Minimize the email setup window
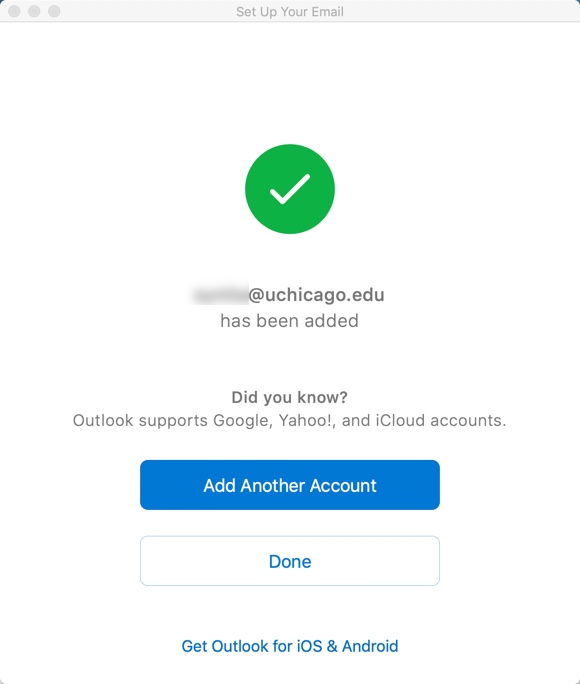Viewport: 580px width, 684px height. click(x=34, y=11)
